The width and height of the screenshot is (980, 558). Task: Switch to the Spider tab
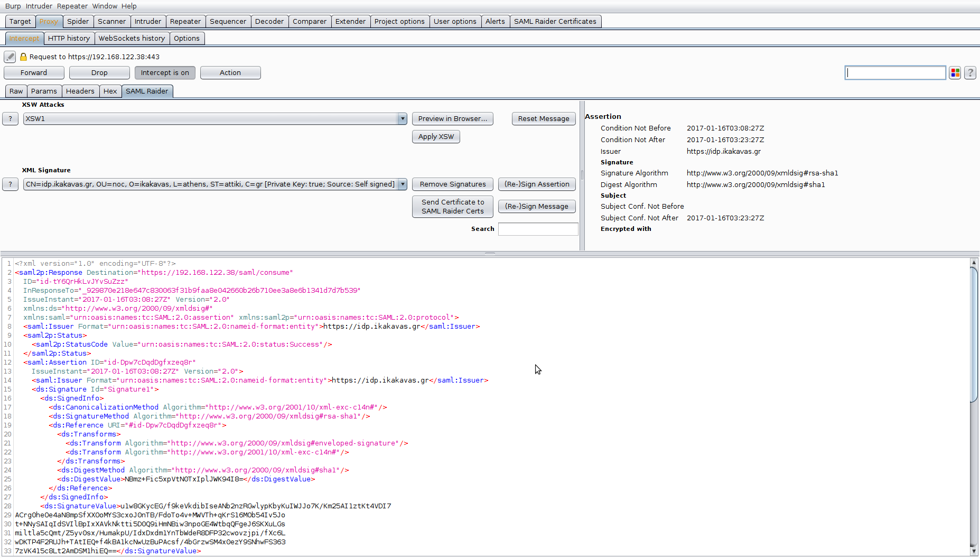pyautogui.click(x=78, y=22)
